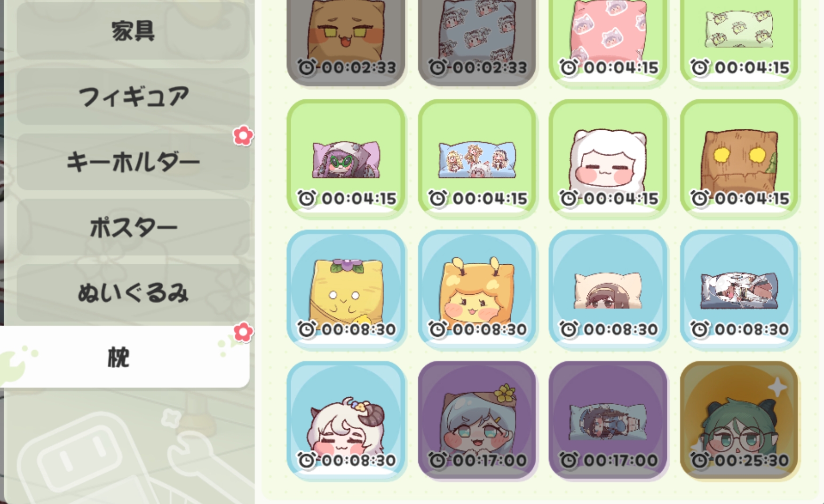
Task: Switch to the フィギュア category tab
Action: (133, 96)
